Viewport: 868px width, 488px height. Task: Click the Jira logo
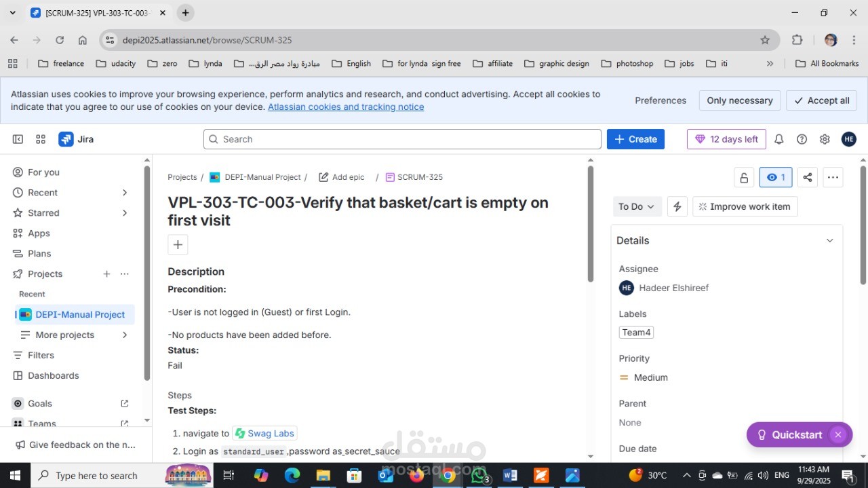[76, 139]
